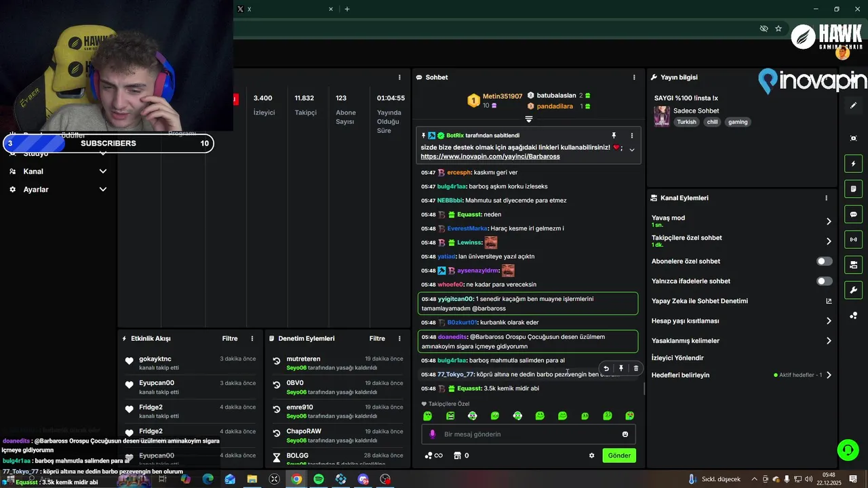Click the screen capture frame icon
This screenshot has height=488, width=868.
point(853,138)
